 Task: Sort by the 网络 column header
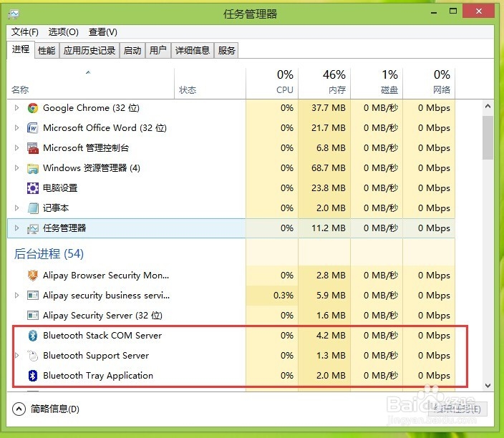click(x=429, y=84)
